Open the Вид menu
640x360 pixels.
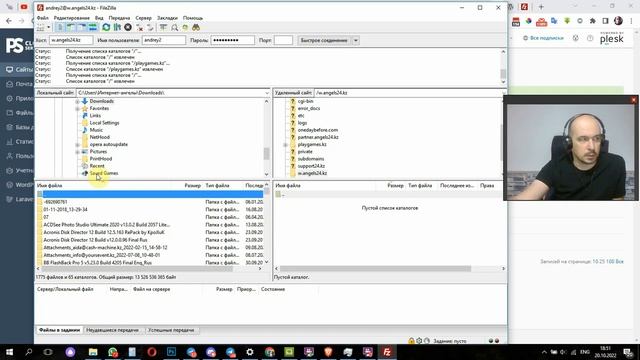[x=99, y=18]
